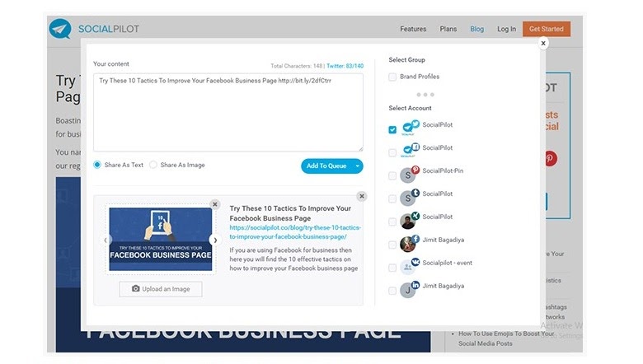Click the SocialPilot Twitter account avatar
The width and height of the screenshot is (643, 364).
410,128
